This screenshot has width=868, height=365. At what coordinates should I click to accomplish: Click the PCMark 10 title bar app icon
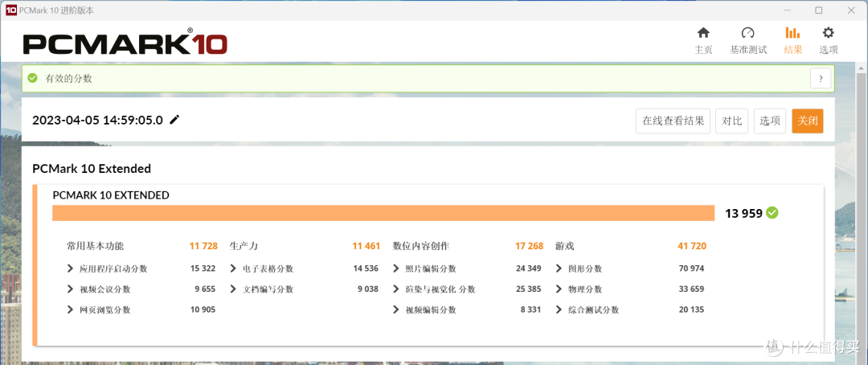click(10, 10)
